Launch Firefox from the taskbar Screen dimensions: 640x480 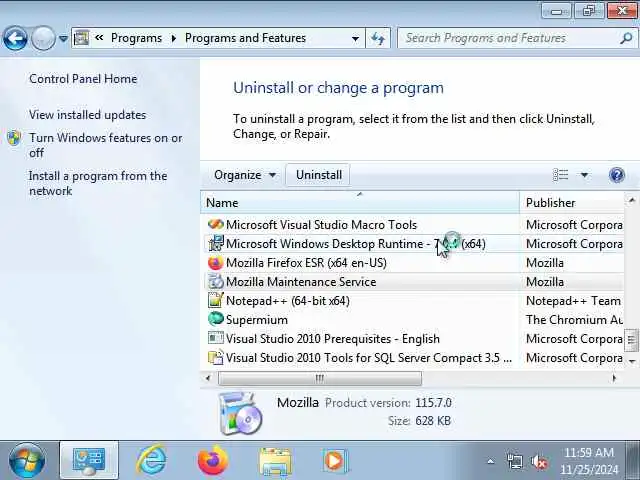(213, 460)
